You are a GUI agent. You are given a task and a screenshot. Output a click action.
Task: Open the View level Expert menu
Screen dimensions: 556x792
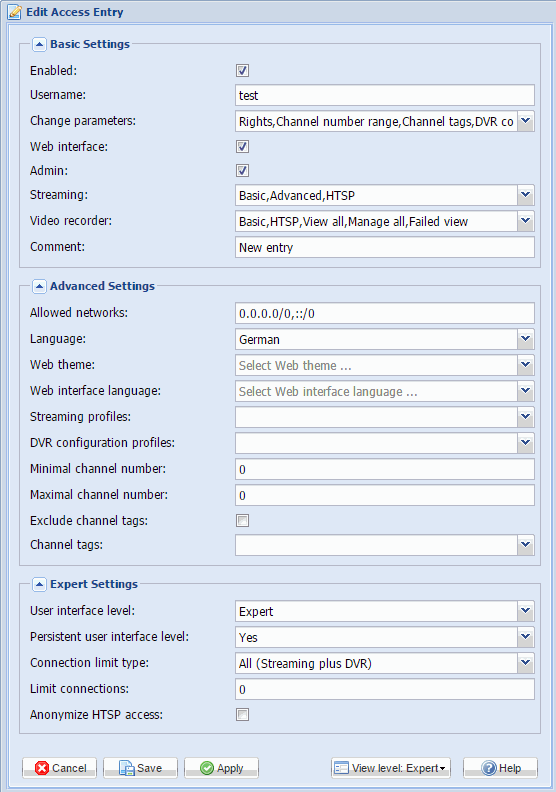pyautogui.click(x=391, y=768)
